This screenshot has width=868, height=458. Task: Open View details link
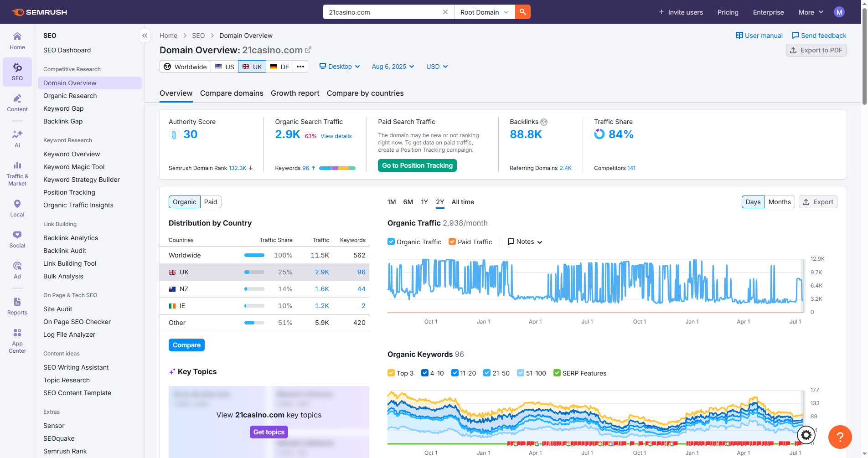[336, 136]
